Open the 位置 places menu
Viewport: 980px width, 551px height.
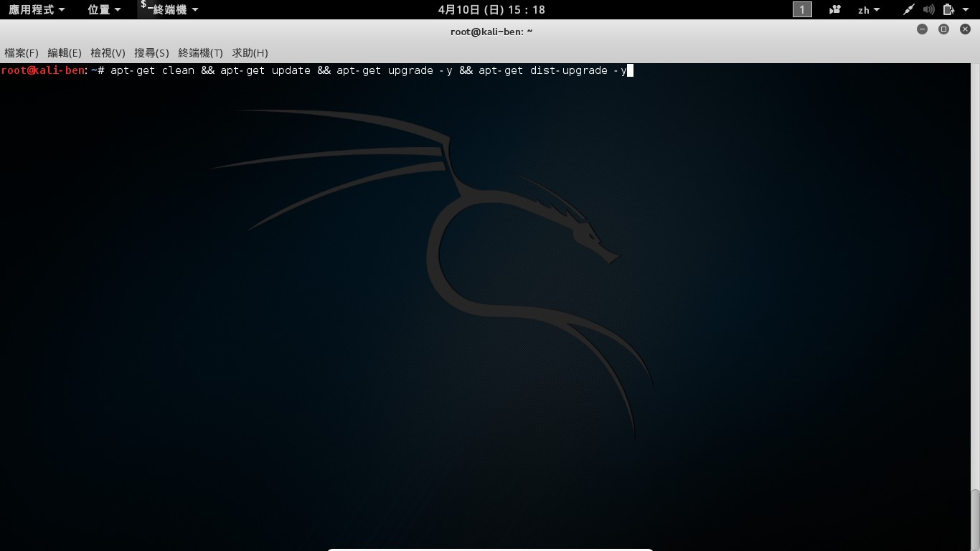click(103, 9)
